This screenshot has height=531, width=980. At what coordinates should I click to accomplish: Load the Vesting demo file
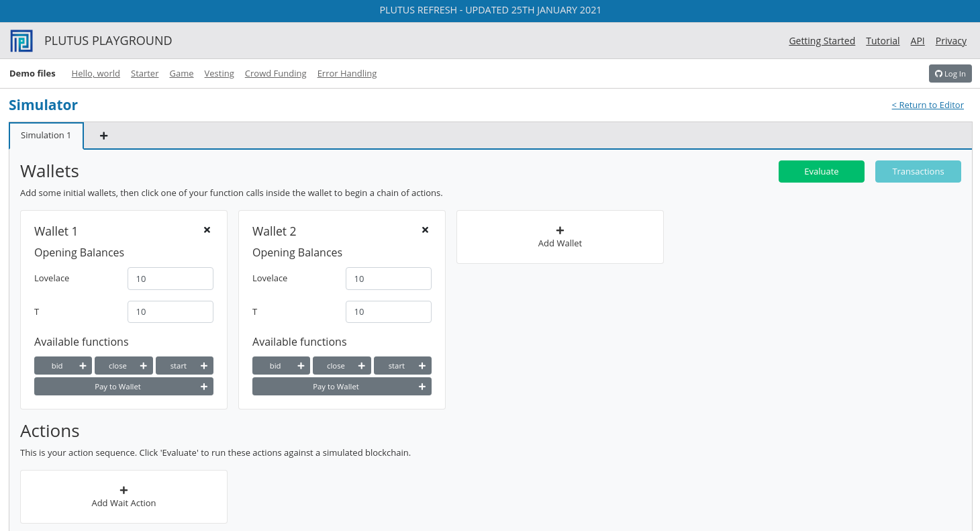(x=219, y=74)
